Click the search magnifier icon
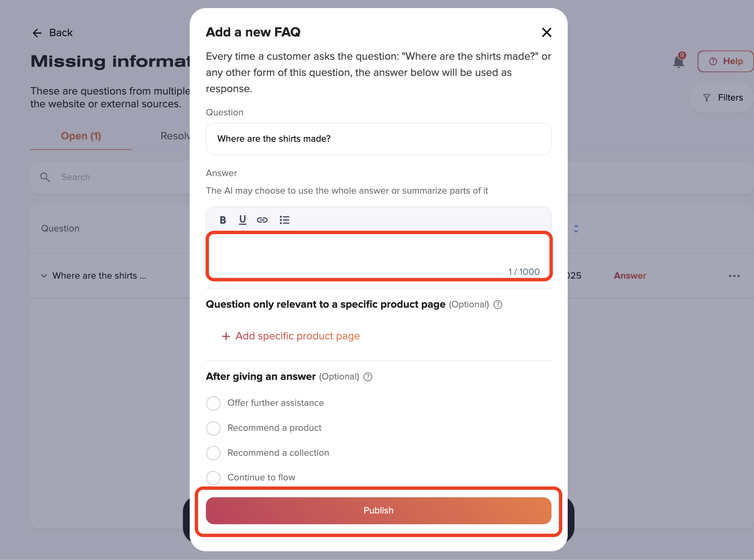 pyautogui.click(x=45, y=177)
